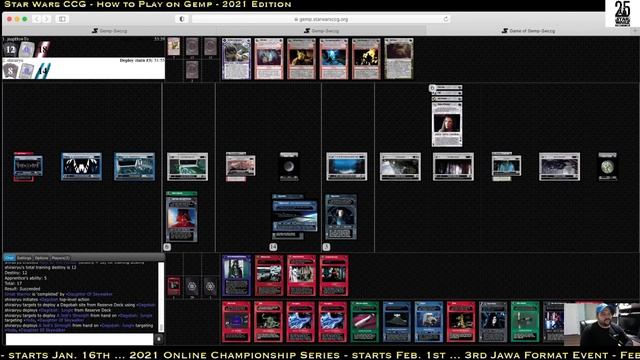Click the Leia character card above the sites
The image size is (640, 360).
point(447,124)
